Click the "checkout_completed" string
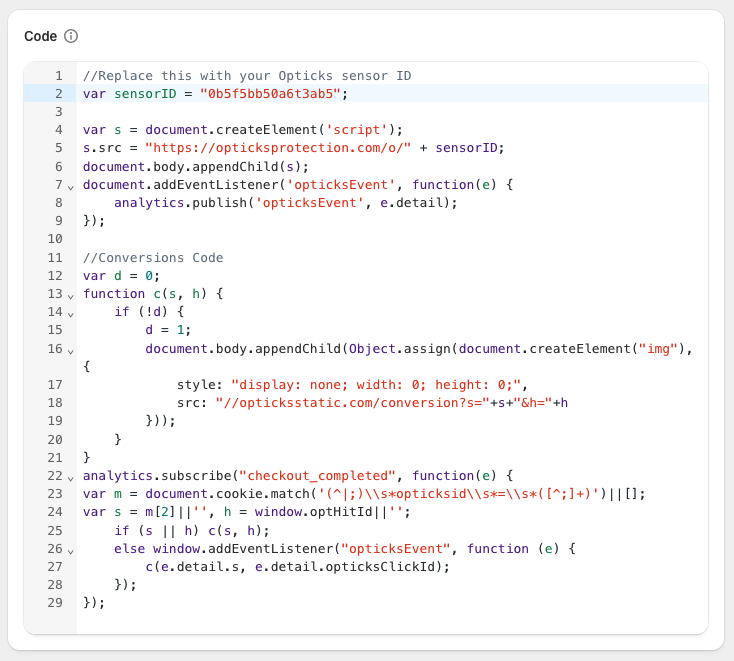 click(x=317, y=476)
